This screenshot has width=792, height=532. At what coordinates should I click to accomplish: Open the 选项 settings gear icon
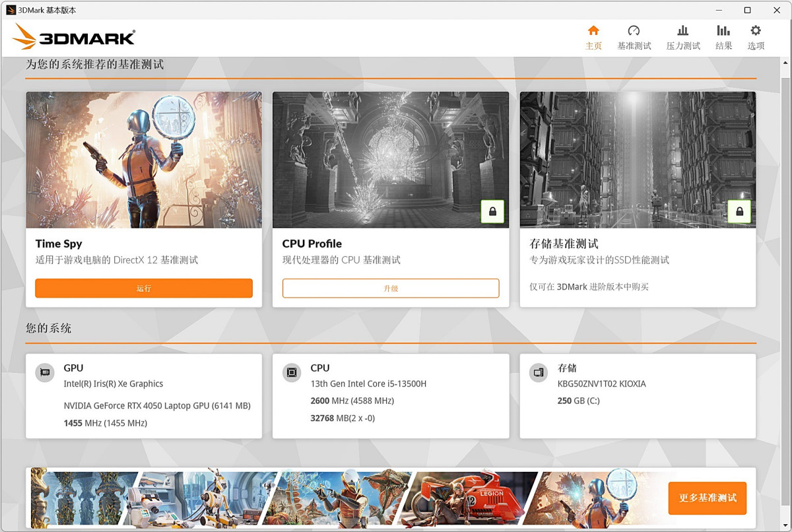click(755, 31)
